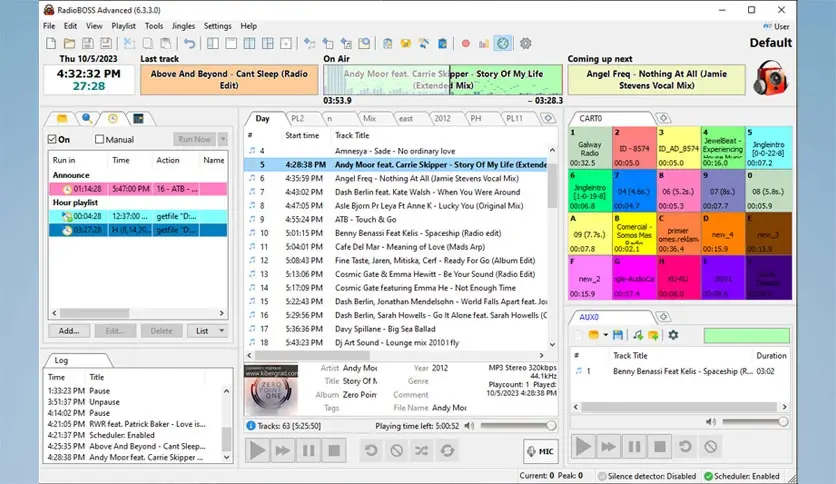
Task: Select track 11 Cafe Del Mar - Meaning of Love
Action: point(397,247)
